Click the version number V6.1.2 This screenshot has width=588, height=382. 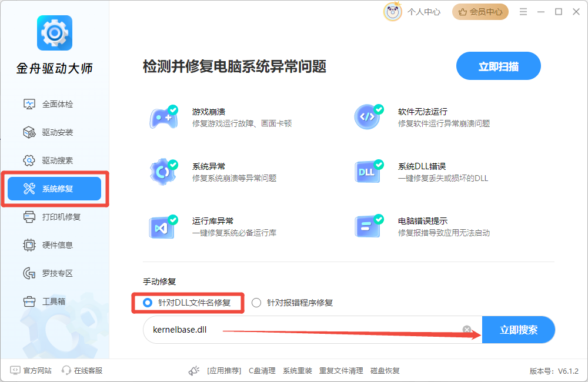click(568, 371)
